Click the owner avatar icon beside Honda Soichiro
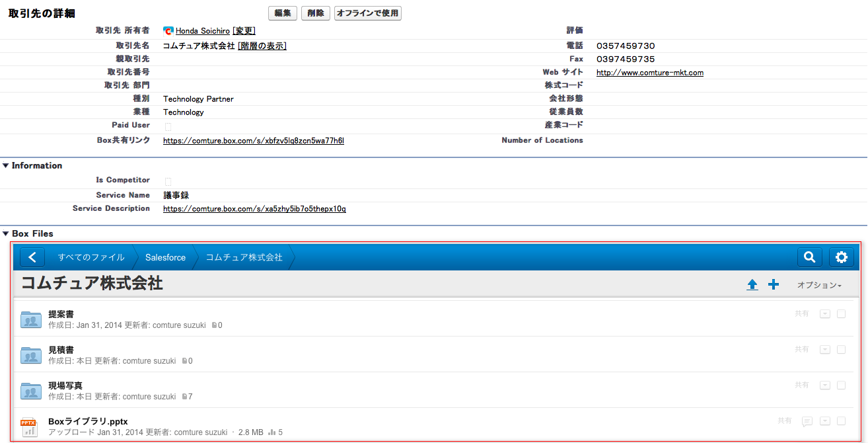This screenshot has width=868, height=443. pyautogui.click(x=168, y=31)
